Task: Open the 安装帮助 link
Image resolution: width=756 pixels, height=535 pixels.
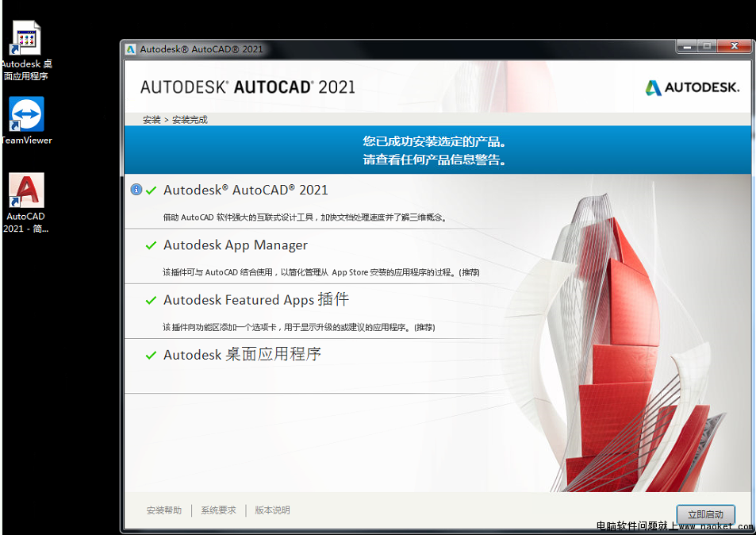Action: pyautogui.click(x=164, y=510)
